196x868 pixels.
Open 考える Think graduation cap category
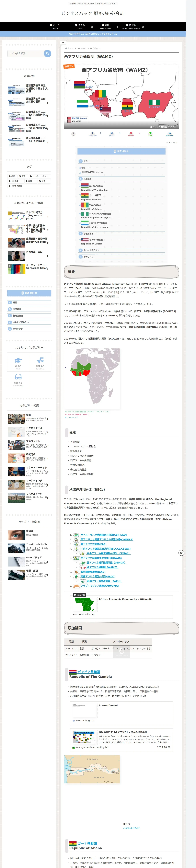click(18, 363)
